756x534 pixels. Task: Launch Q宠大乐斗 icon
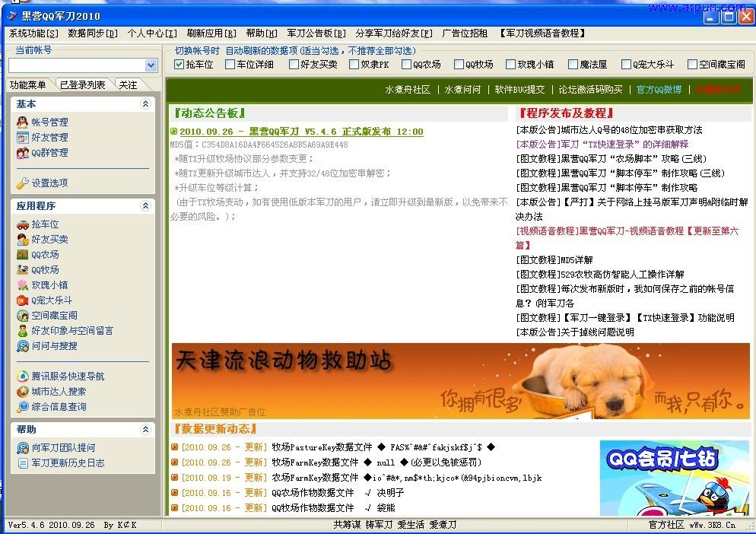point(23,300)
